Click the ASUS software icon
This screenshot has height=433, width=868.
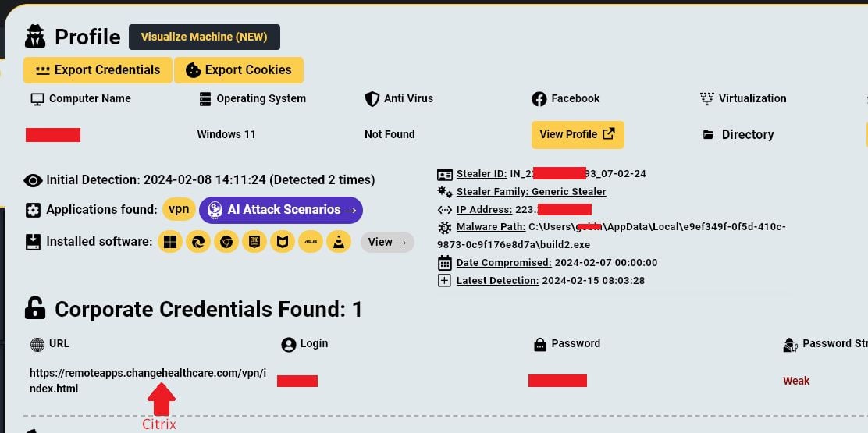coord(311,242)
